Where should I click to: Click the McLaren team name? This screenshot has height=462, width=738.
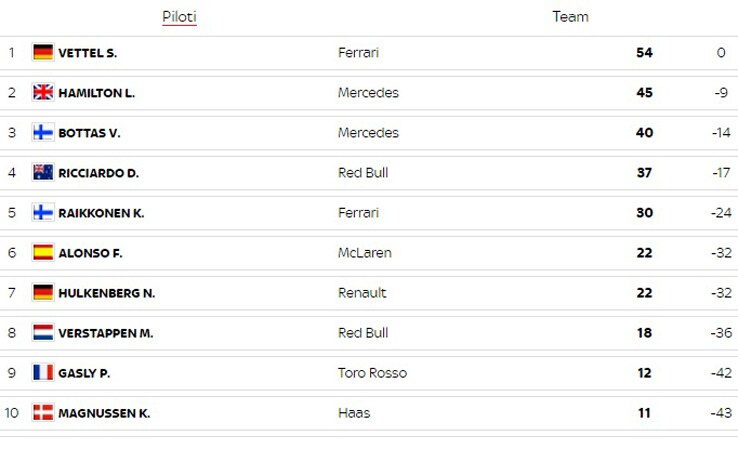(x=365, y=253)
